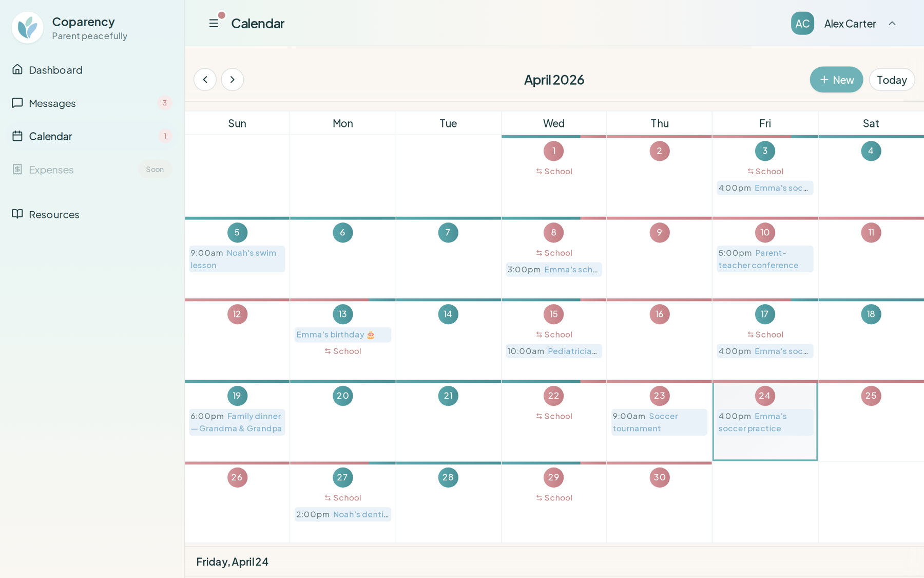Click the AC avatar circle
The image size is (924, 578).
pyautogui.click(x=802, y=23)
